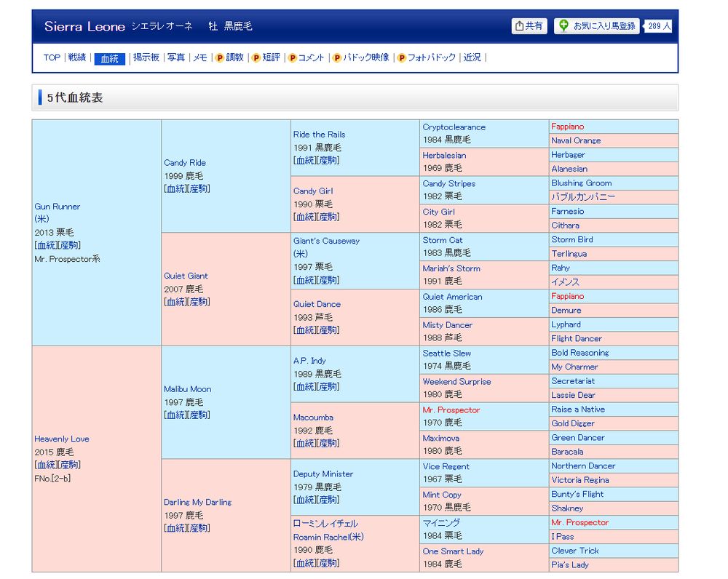Open Fappiano link above Demure
The image size is (728, 579).
[568, 297]
